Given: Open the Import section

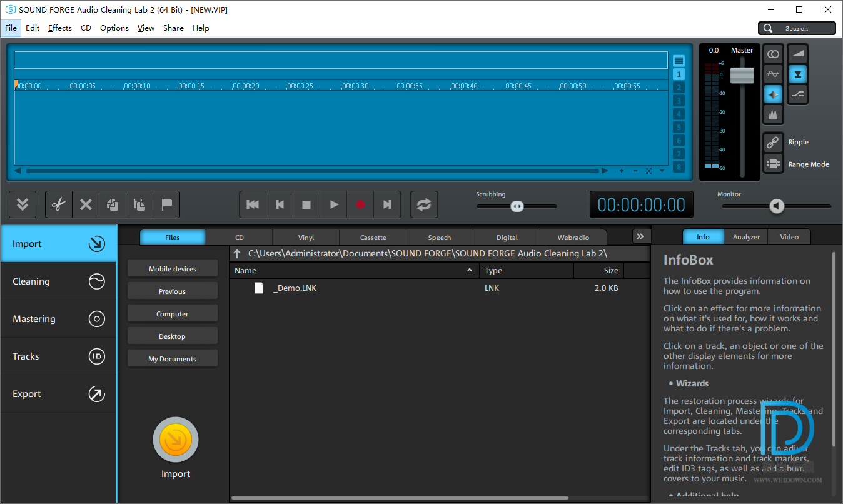Looking at the screenshot, I should click(x=58, y=244).
